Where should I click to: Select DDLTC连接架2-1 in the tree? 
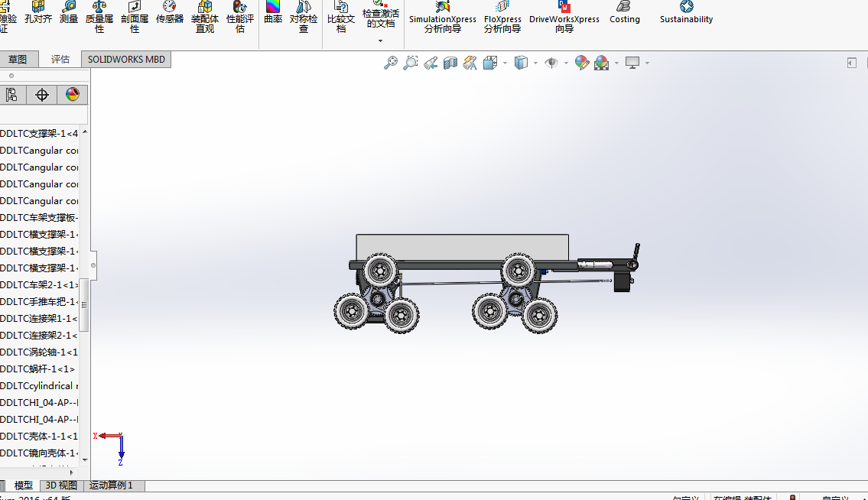(39, 336)
